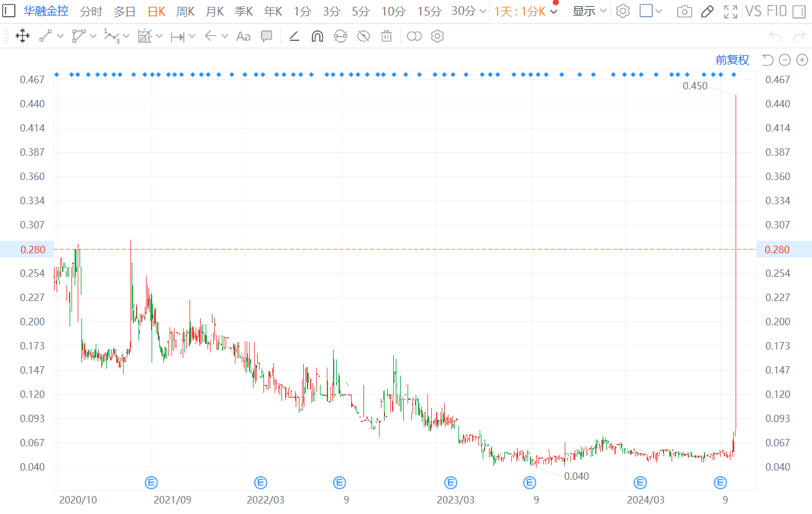The width and height of the screenshot is (812, 514).
Task: Open the 1天:1分K dropdown
Action: 526,11
